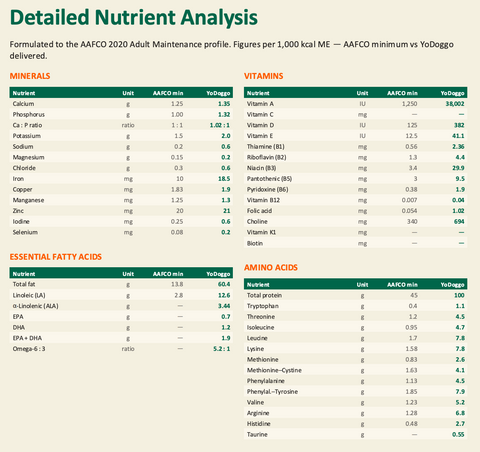Select the Iron row label
Image resolution: width=480 pixels, height=452 pixels.
click(x=18, y=179)
